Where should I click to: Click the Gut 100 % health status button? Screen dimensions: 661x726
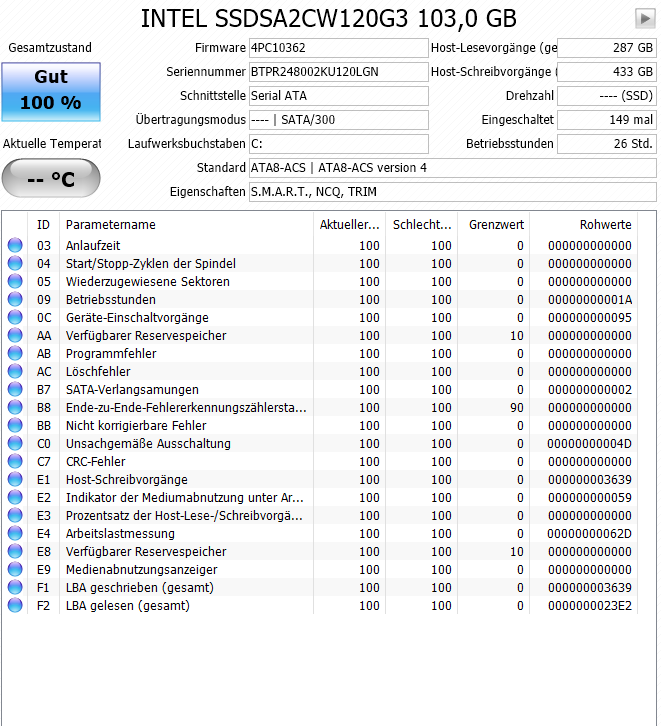tap(51, 92)
